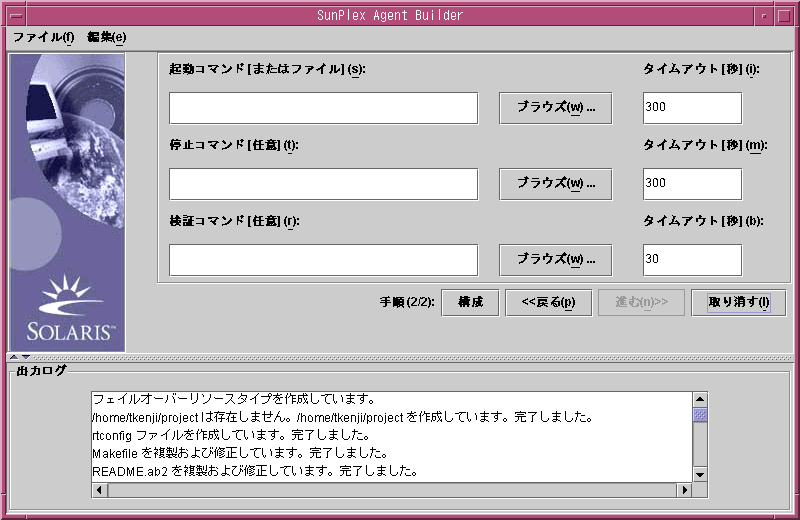The width and height of the screenshot is (800, 520).
Task: Click the start command timeout field
Action: click(x=692, y=108)
